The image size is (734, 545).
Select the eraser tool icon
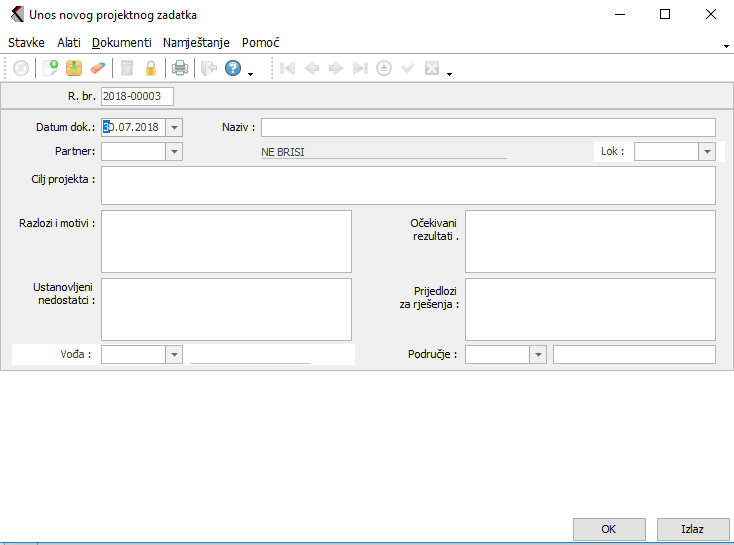pyautogui.click(x=97, y=69)
